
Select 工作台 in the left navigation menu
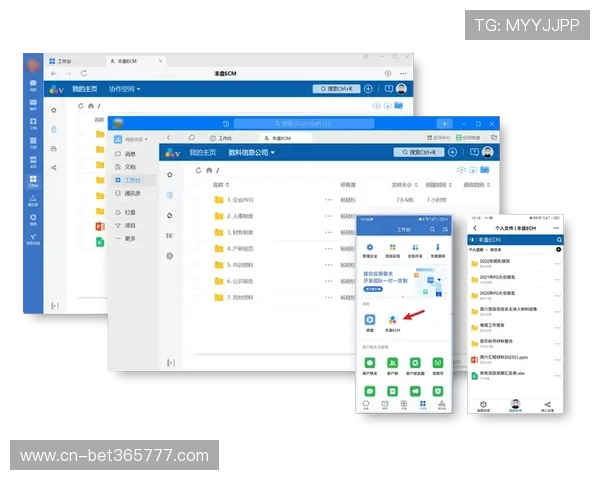132,181
